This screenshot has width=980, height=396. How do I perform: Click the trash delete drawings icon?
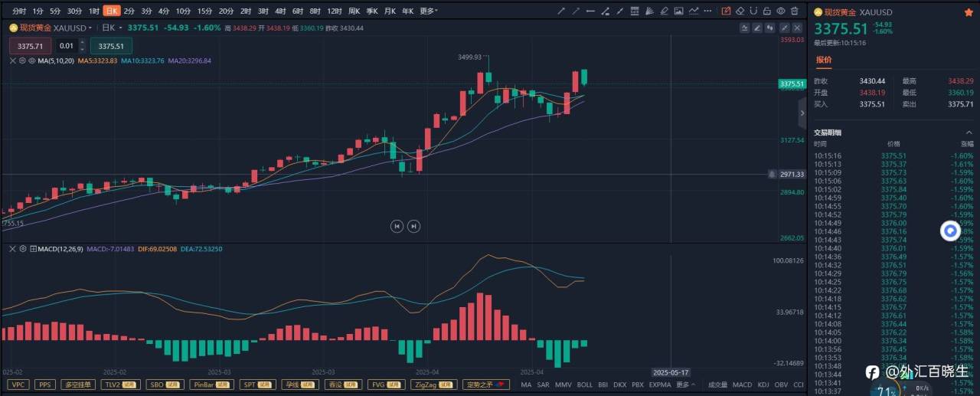[795, 11]
